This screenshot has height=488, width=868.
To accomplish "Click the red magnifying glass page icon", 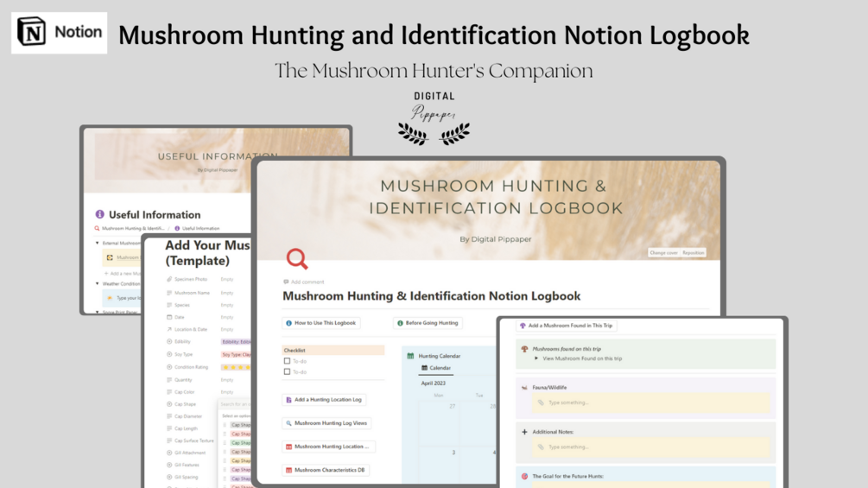I will pyautogui.click(x=297, y=258).
